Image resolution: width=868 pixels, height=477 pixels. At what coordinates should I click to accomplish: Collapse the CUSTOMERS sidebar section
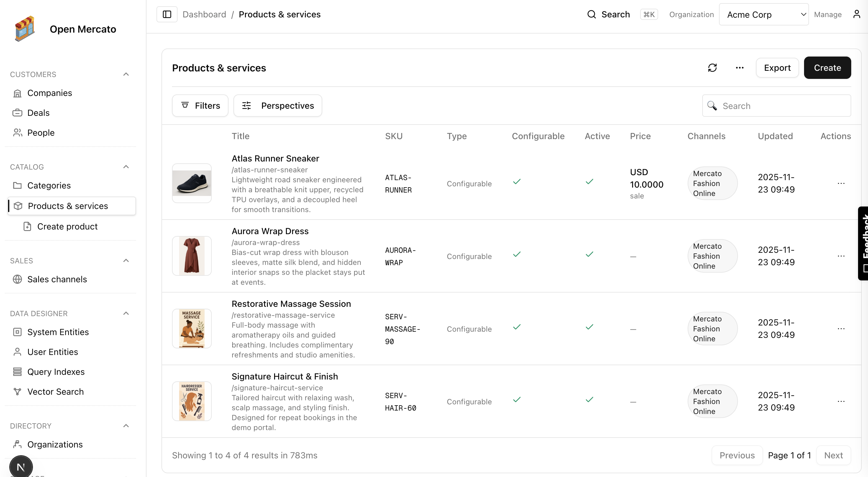(126, 74)
